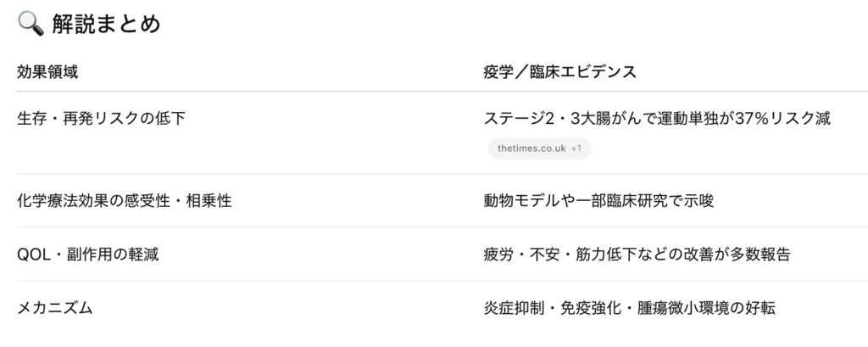868x347 pixels.
Task: Select the 化学療法効果の感受性・相乗性 cell
Action: [125, 201]
